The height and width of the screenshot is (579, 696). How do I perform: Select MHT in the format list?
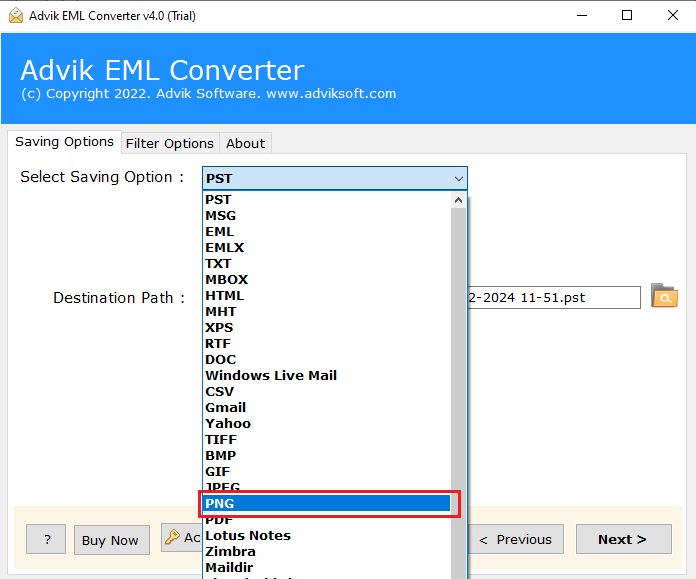click(327, 312)
